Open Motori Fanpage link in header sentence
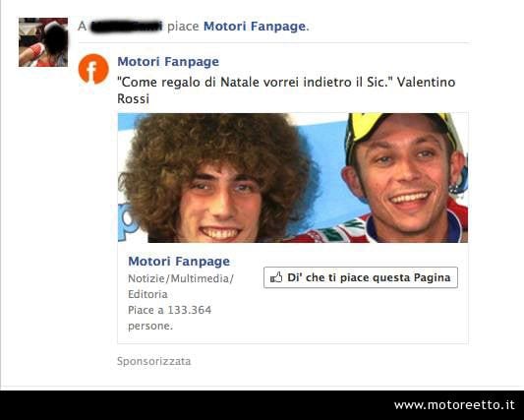Screen dimensions: 524x420 coord(255,27)
